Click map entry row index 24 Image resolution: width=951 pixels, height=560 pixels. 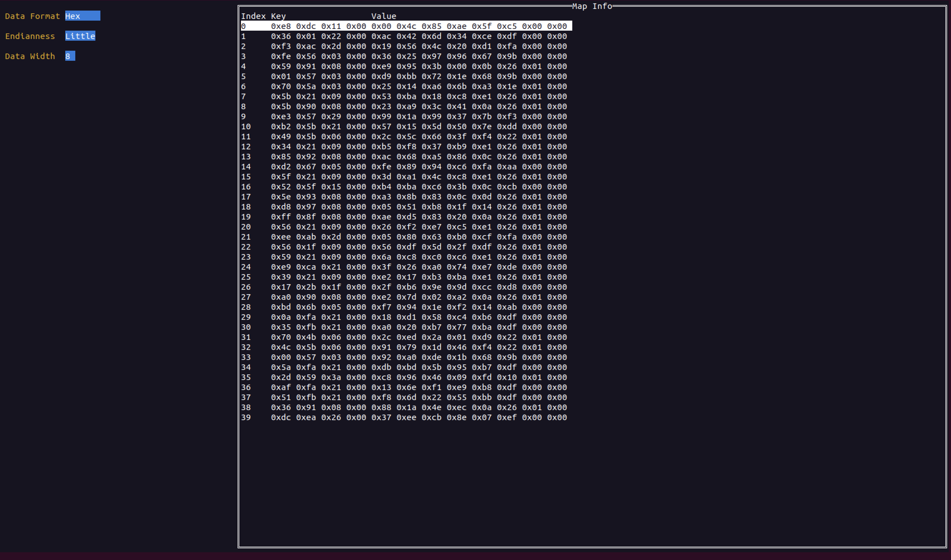coord(406,267)
